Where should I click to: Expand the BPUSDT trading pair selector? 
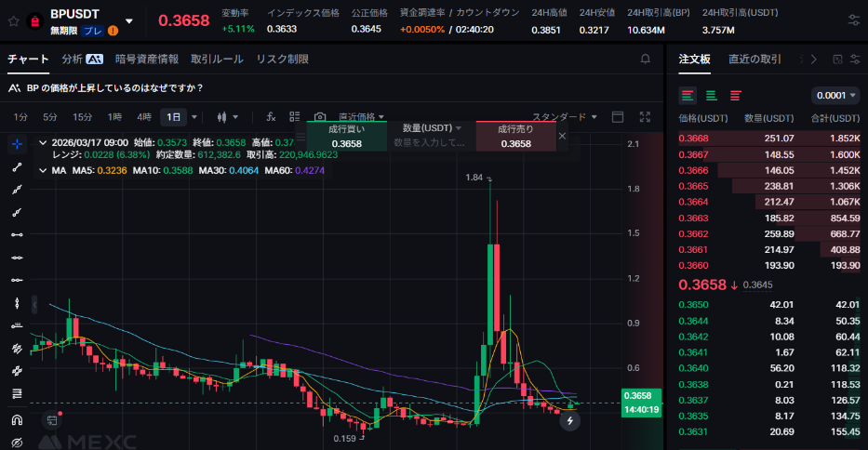click(x=129, y=20)
